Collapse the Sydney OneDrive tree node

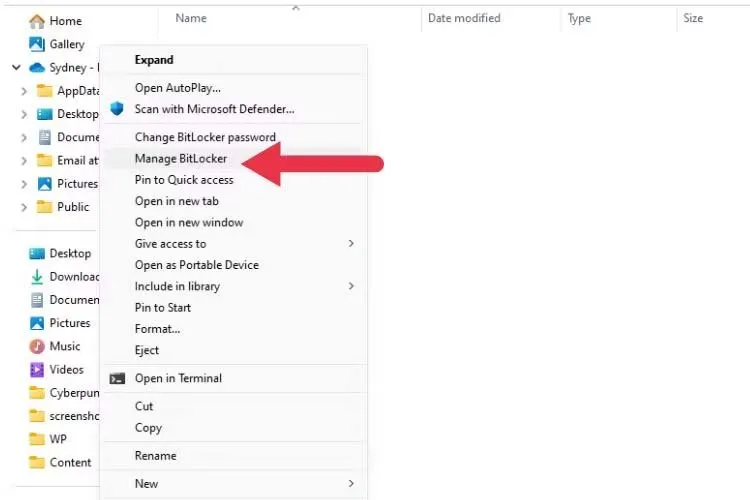[x=16, y=67]
